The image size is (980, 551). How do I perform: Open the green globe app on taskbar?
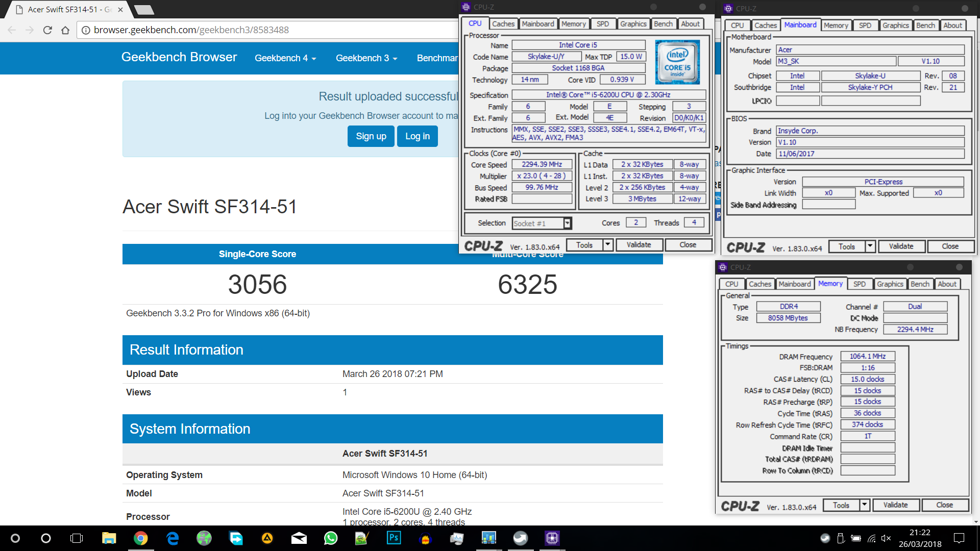[x=204, y=538]
